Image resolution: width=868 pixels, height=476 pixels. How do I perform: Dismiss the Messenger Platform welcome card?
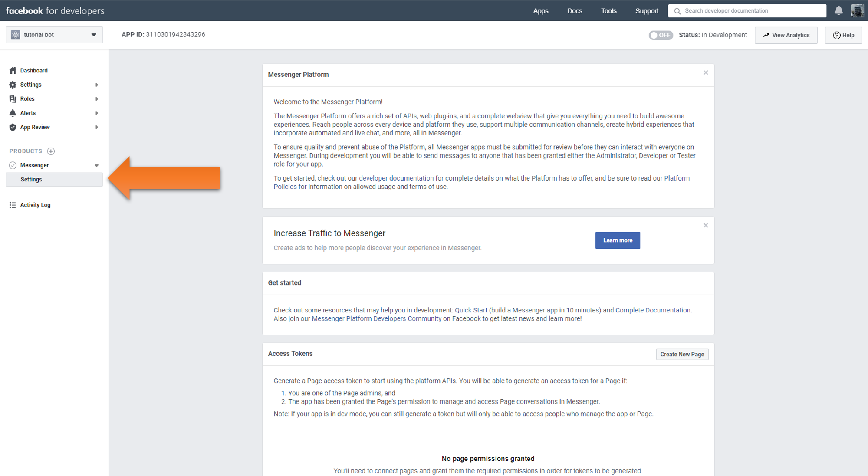coord(705,73)
